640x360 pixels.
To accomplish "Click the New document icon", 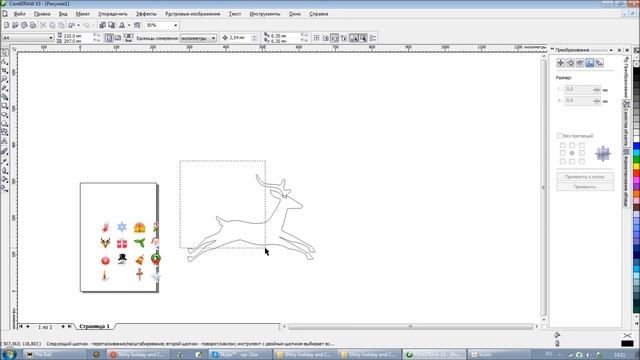I will 6,25.
